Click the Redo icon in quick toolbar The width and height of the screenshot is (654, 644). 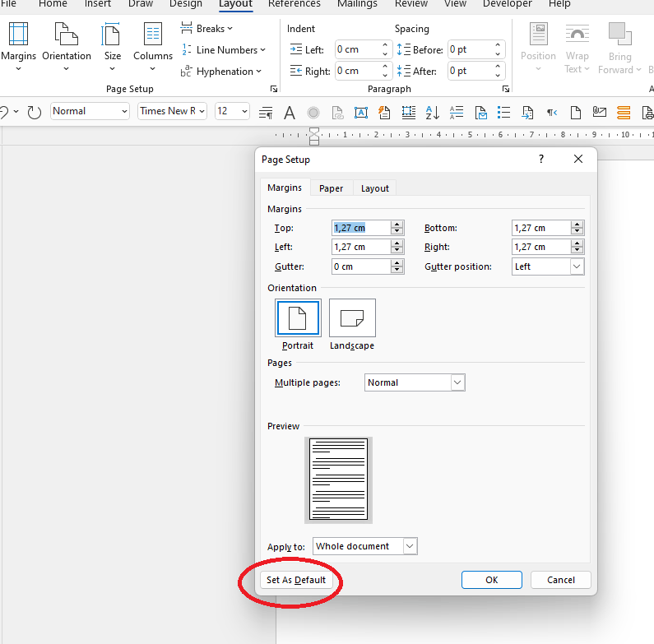tap(35, 112)
